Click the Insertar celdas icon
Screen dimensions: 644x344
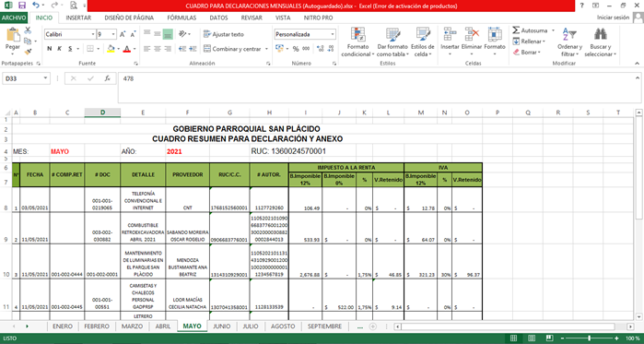(x=450, y=34)
